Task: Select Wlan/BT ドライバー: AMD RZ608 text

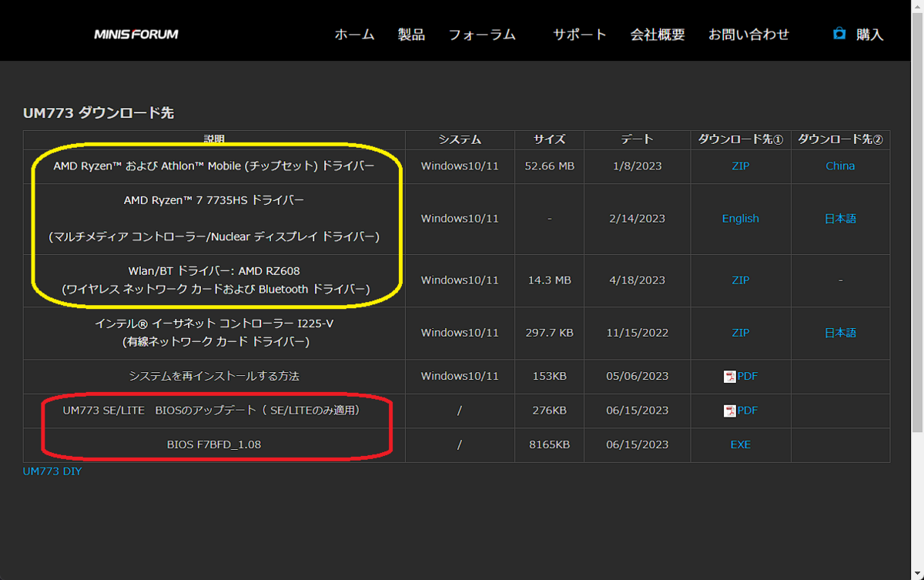Action: click(214, 270)
